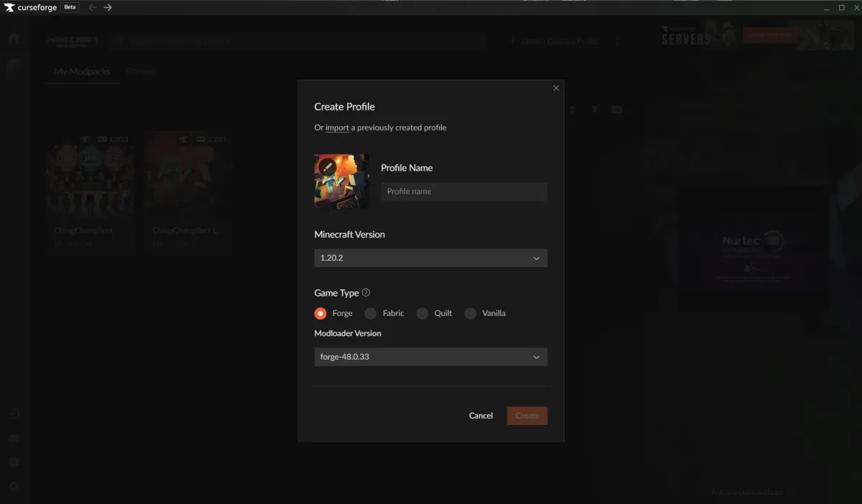Click the CurseForge Servers banner logo
Viewport: 862px width, 504px height.
686,35
